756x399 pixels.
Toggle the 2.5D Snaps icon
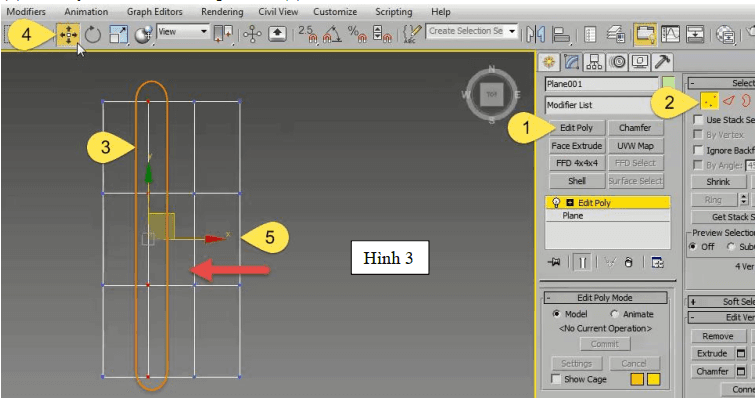click(x=307, y=34)
